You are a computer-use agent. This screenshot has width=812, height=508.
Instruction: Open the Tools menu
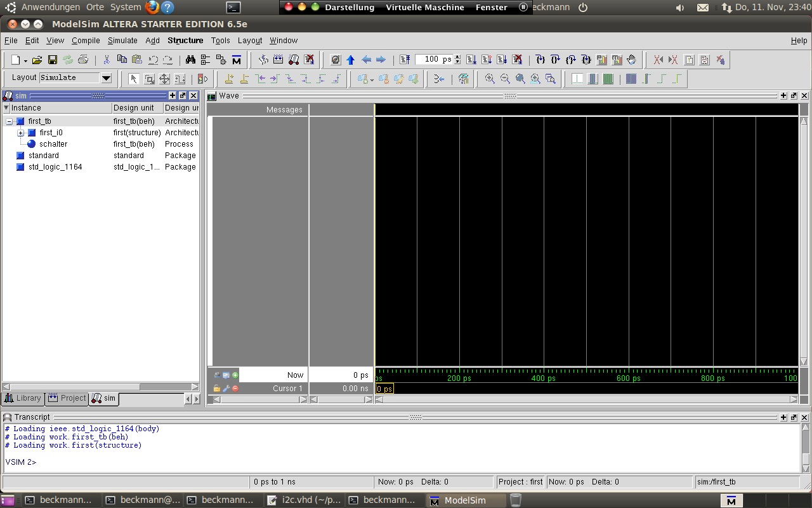[x=221, y=40]
